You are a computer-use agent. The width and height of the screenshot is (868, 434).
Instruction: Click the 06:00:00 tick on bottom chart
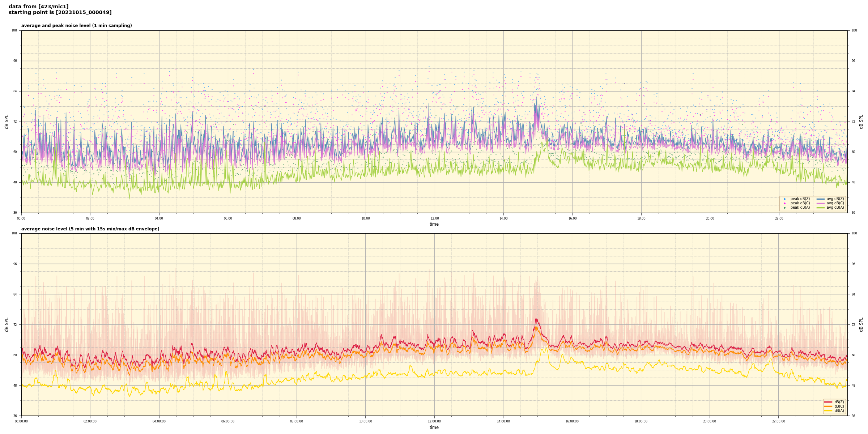228,421
